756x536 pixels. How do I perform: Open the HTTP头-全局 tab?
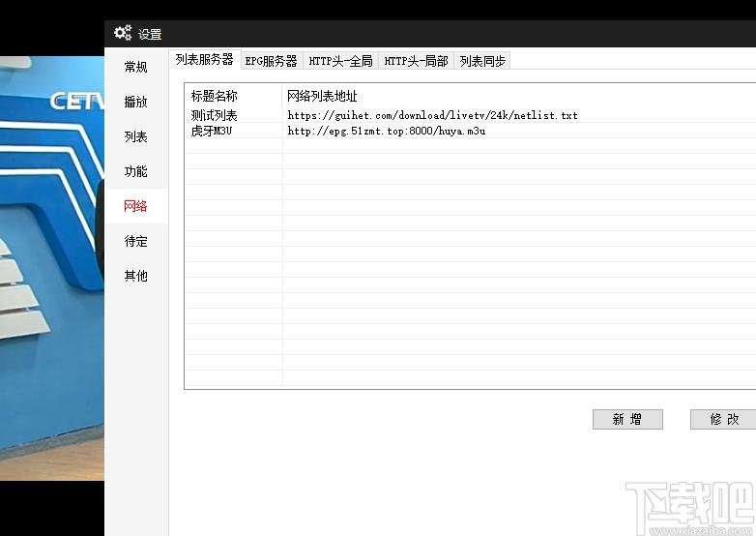pyautogui.click(x=340, y=61)
